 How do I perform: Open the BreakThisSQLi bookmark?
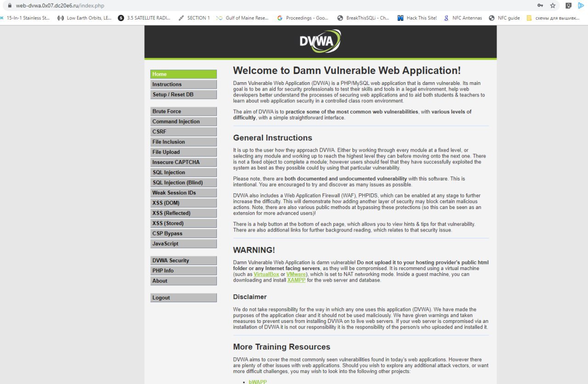point(363,18)
